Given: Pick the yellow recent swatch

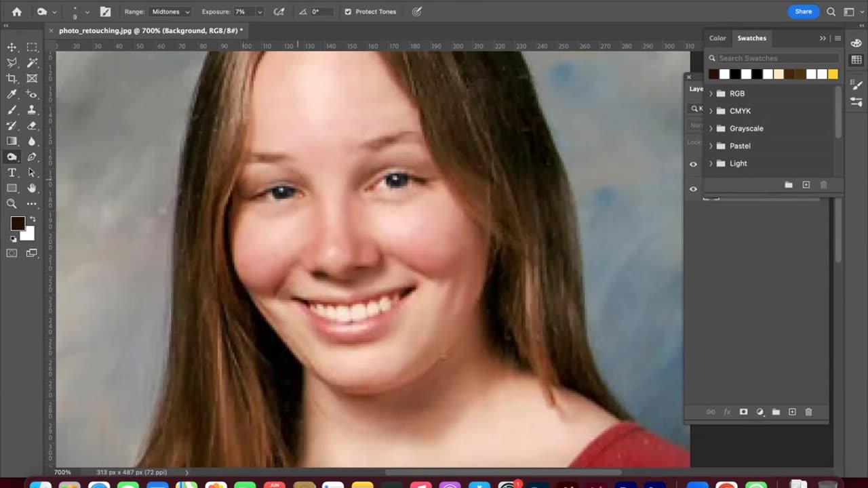Looking at the screenshot, I should [833, 75].
